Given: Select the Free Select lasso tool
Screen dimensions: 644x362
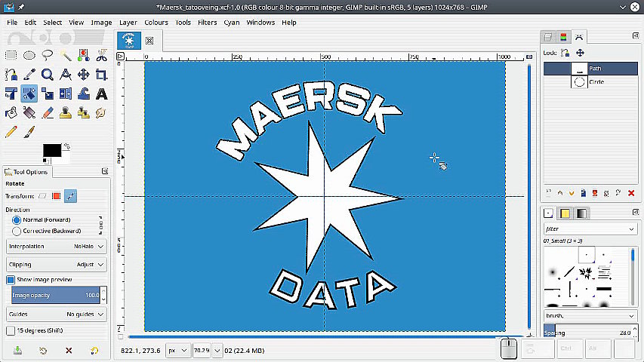Looking at the screenshot, I should pos(48,55).
